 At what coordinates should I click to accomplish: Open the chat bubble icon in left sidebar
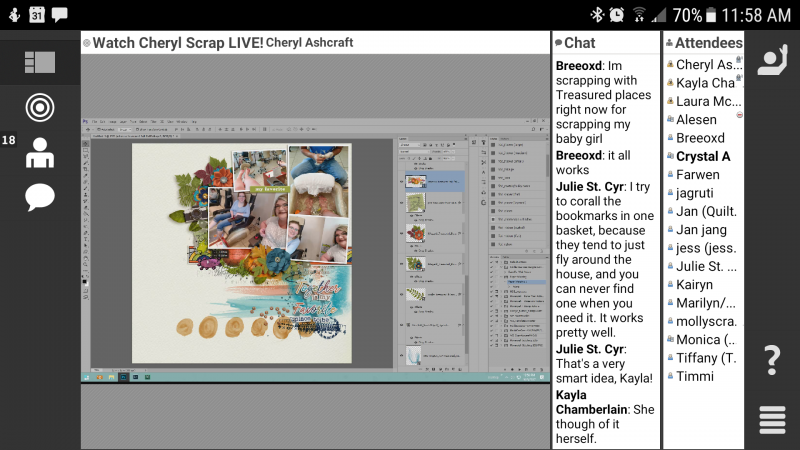point(40,197)
